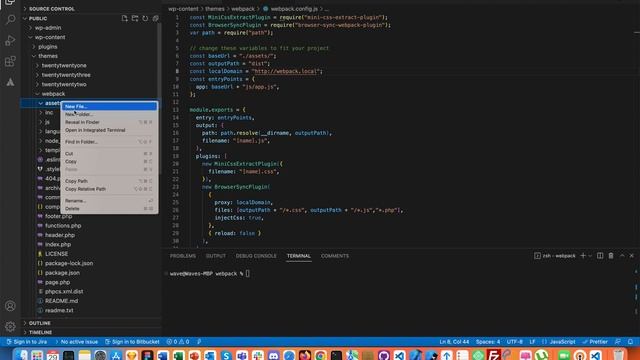
Task: Open notifications bell in status bar
Action: coord(630,342)
